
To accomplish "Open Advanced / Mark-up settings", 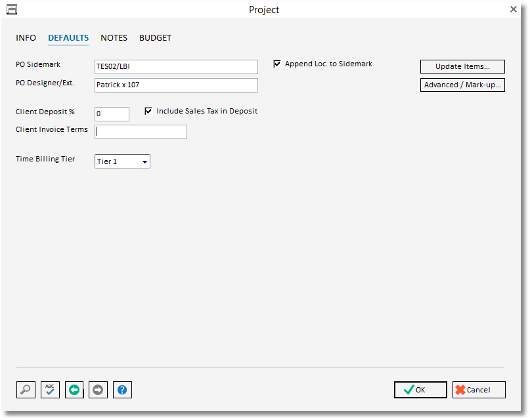I will pyautogui.click(x=462, y=85).
